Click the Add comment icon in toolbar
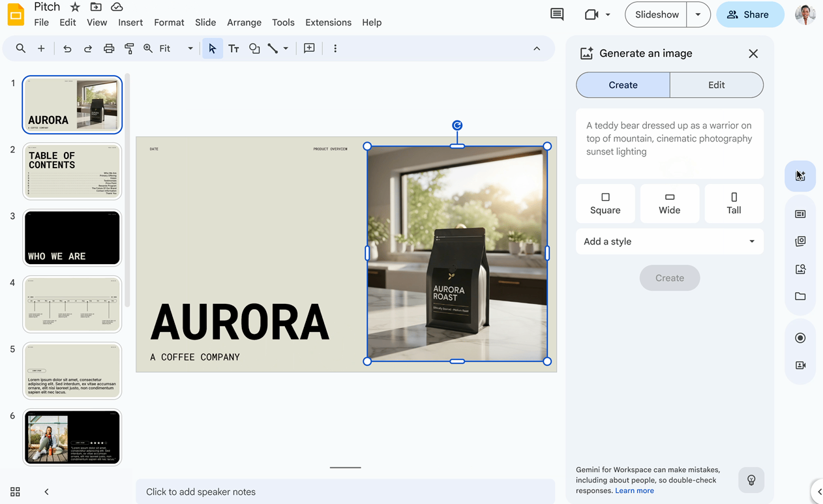This screenshot has height=504, width=823. tap(309, 48)
